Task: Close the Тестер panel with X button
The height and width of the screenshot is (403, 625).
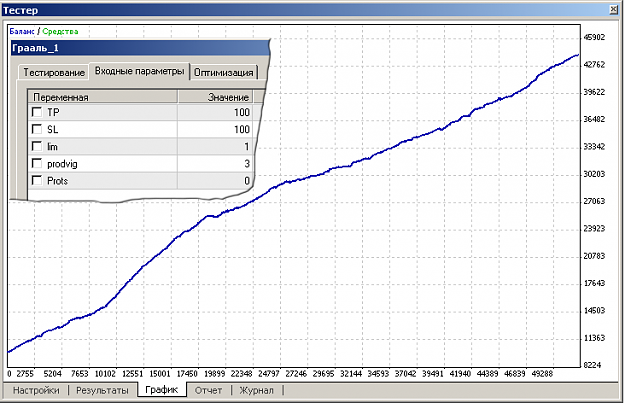Action: pos(614,10)
